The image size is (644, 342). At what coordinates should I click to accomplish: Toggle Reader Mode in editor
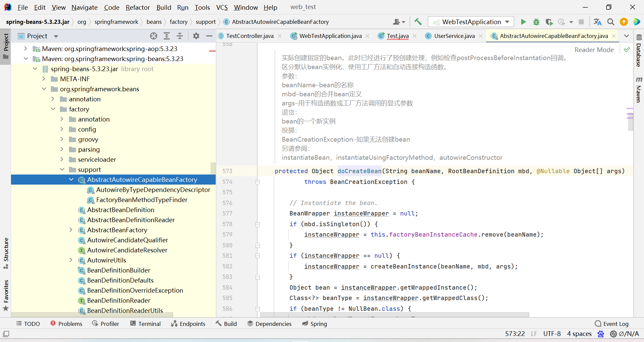point(594,50)
